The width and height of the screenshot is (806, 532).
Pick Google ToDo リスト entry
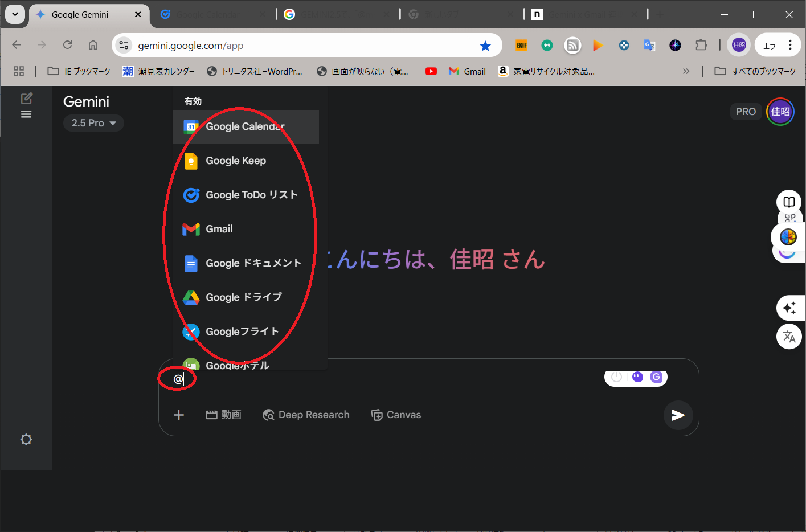(x=246, y=195)
